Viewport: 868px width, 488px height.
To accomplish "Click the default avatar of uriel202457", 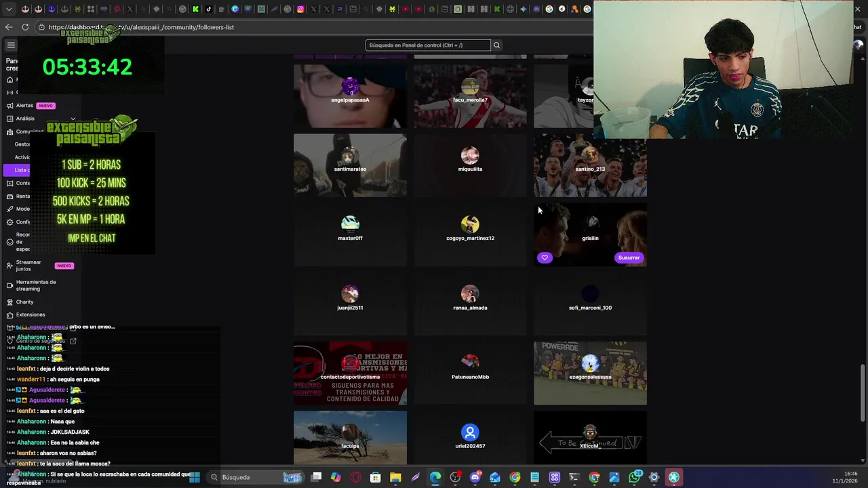I will point(470,432).
